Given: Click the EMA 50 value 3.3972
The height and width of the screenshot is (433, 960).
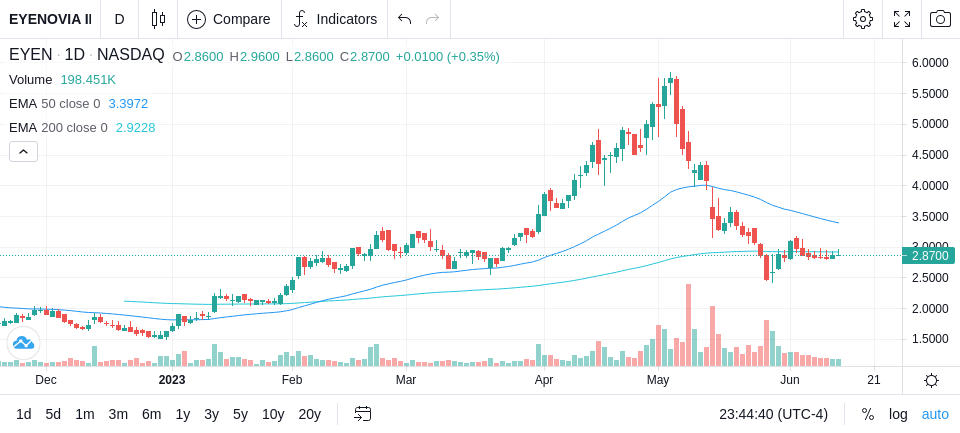Looking at the screenshot, I should (x=128, y=104).
